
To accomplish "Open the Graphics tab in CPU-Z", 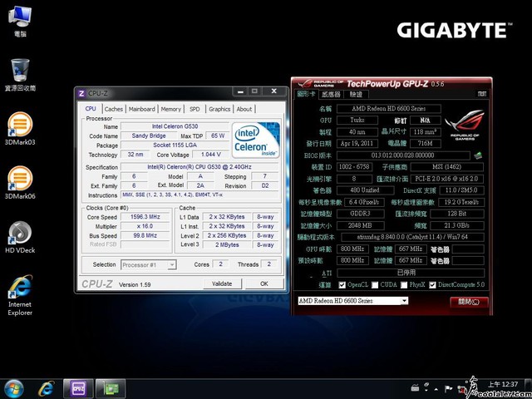I will pyautogui.click(x=219, y=109).
